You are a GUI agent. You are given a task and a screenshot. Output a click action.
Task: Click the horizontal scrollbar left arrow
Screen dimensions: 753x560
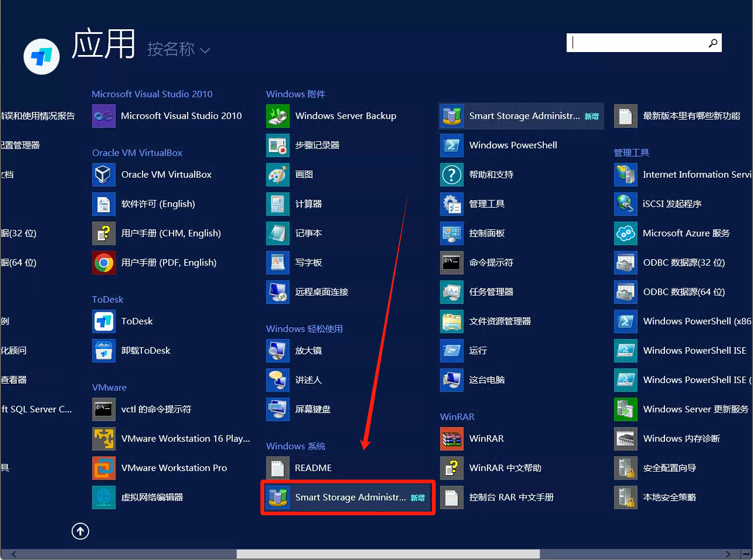tap(14, 554)
